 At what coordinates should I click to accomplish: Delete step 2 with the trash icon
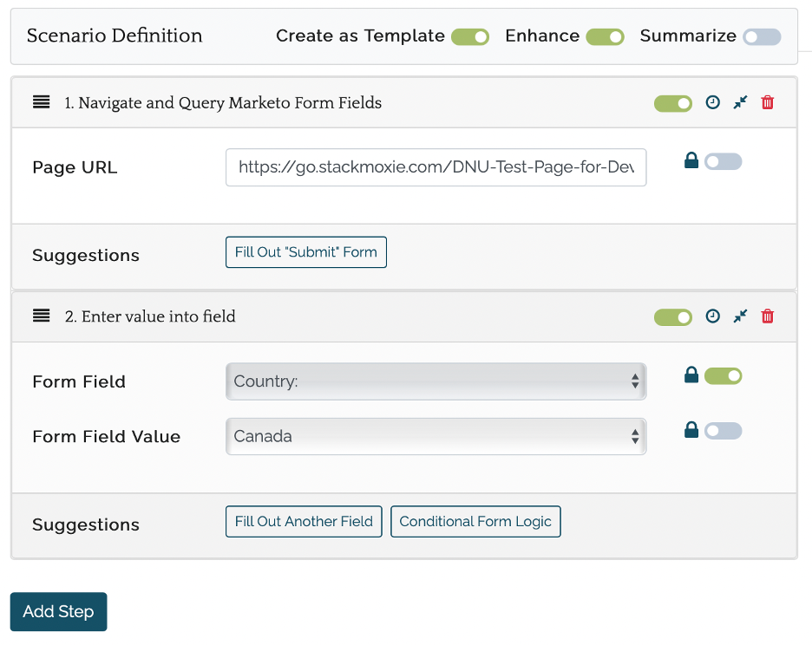[x=768, y=316]
